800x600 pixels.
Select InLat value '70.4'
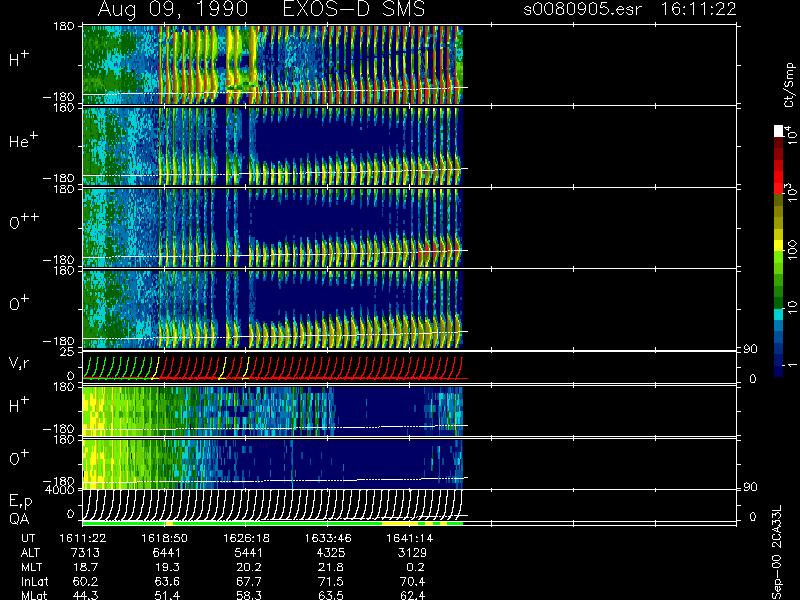pos(415,582)
